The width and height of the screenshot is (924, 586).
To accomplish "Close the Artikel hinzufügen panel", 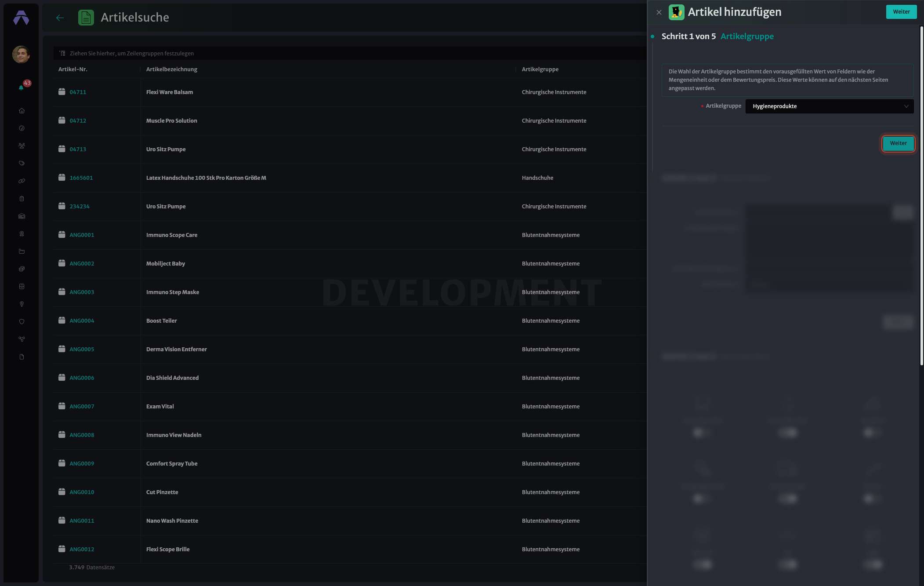I will 659,12.
